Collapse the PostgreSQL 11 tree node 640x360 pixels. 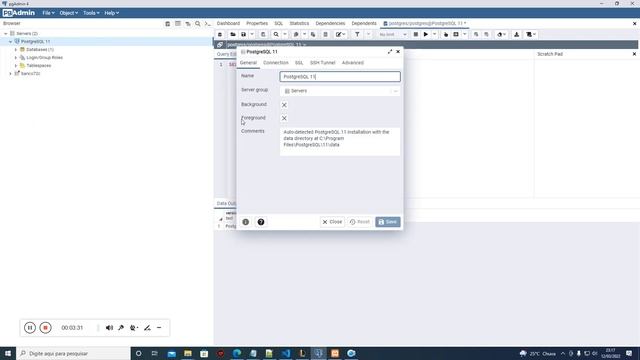point(11,42)
